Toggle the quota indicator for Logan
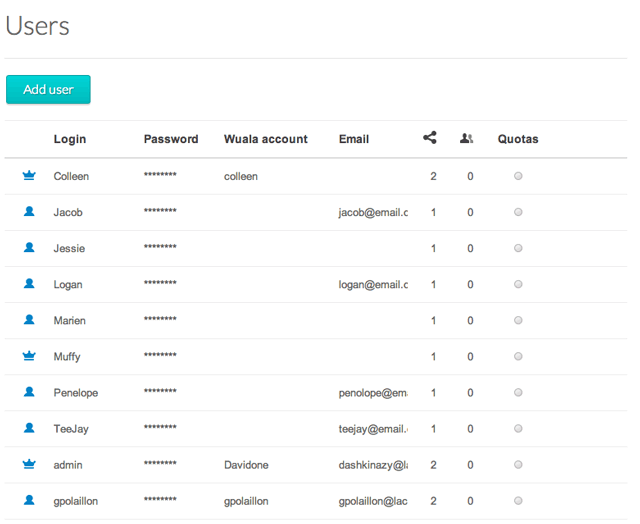 (518, 284)
